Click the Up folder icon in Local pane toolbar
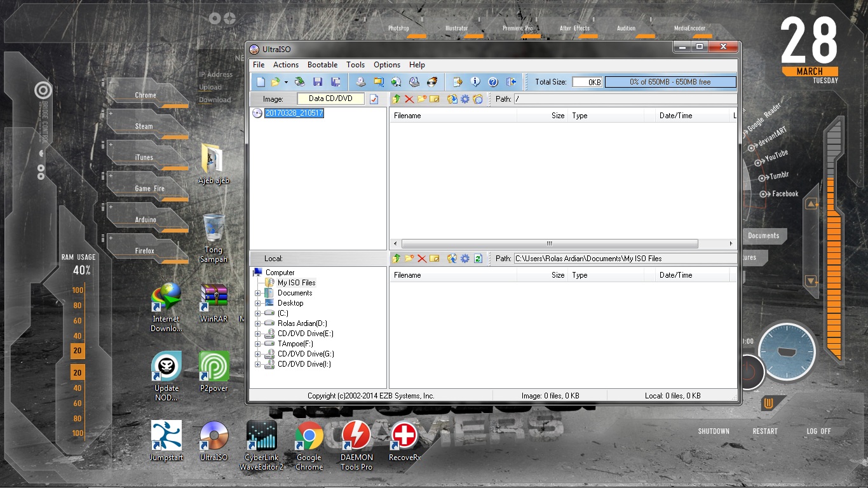 click(x=397, y=259)
